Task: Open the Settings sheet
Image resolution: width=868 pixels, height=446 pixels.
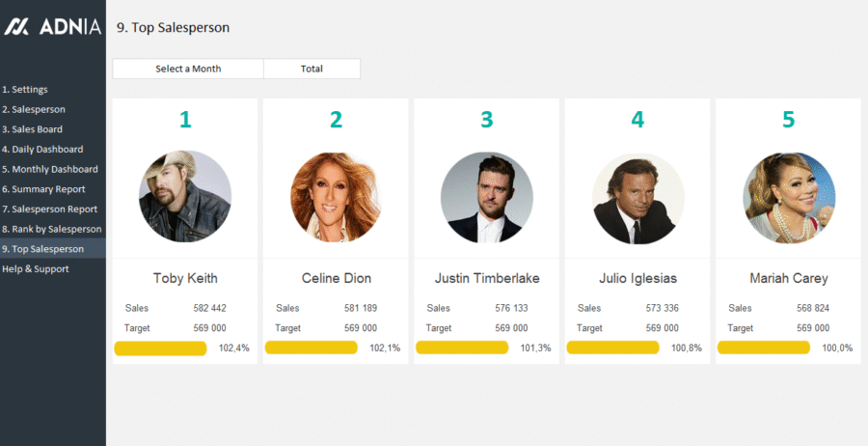Action: (25, 90)
